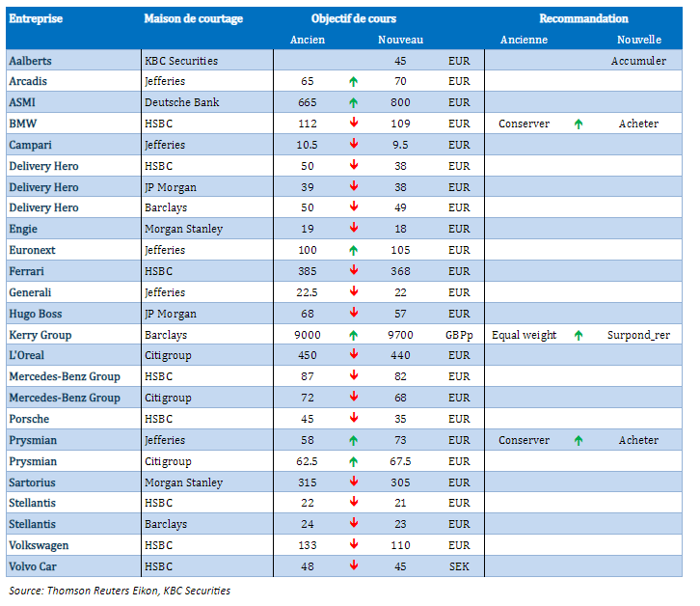Click Kerry Group's green recommendation arrow
Image resolution: width=700 pixels, height=606 pixels.
pyautogui.click(x=579, y=336)
